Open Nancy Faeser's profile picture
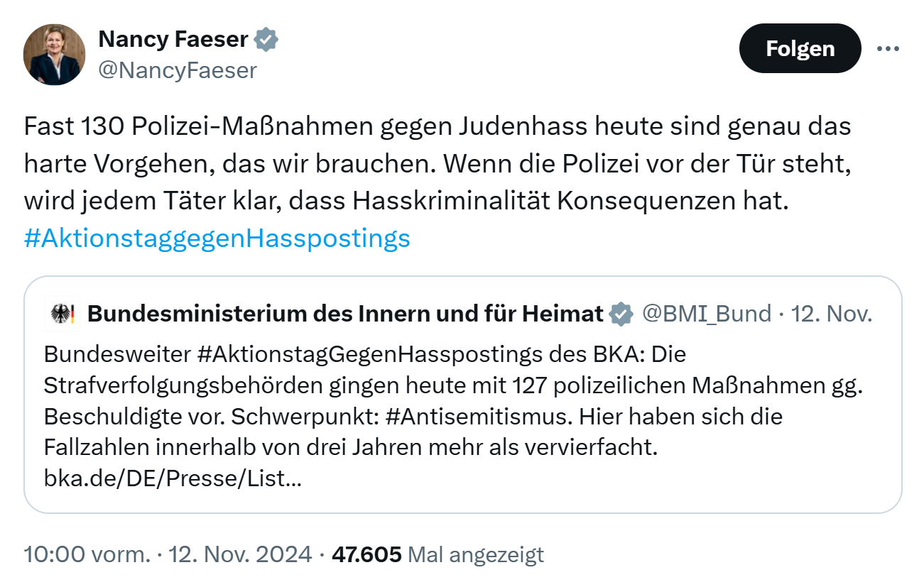 coord(55,55)
